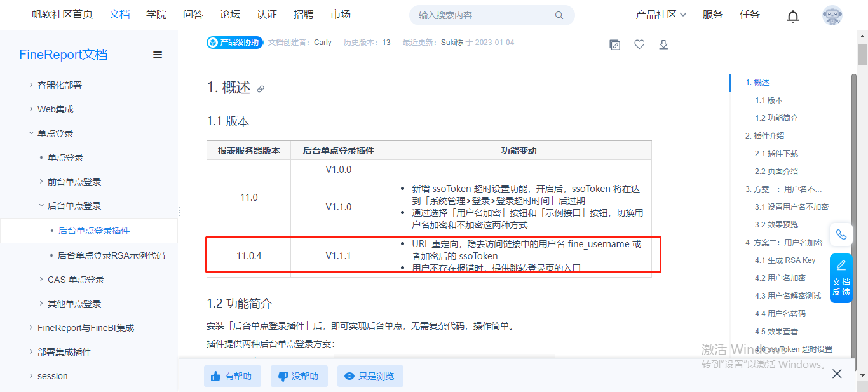Select 后台单点登录插件 in sidebar
Screen dimensions: 868x392
coord(94,231)
